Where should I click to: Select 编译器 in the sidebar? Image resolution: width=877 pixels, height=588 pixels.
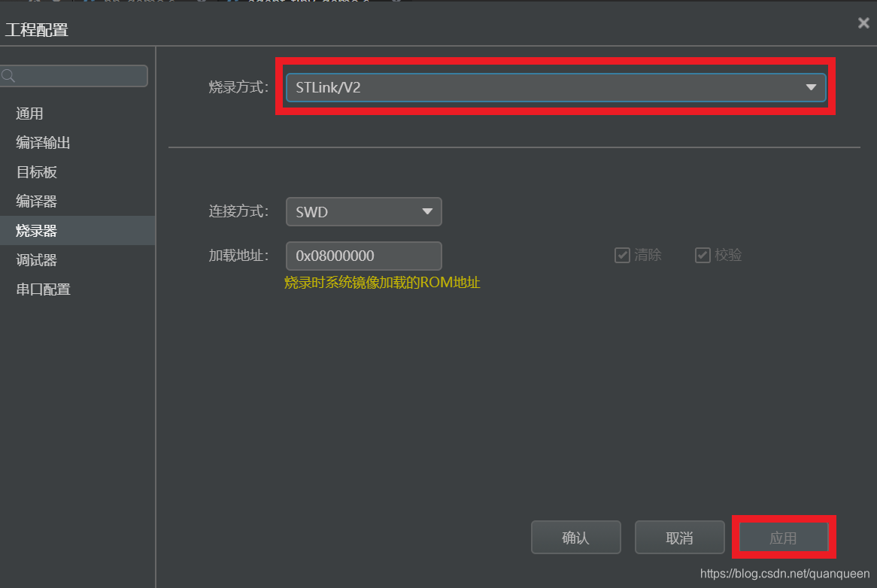click(77, 202)
